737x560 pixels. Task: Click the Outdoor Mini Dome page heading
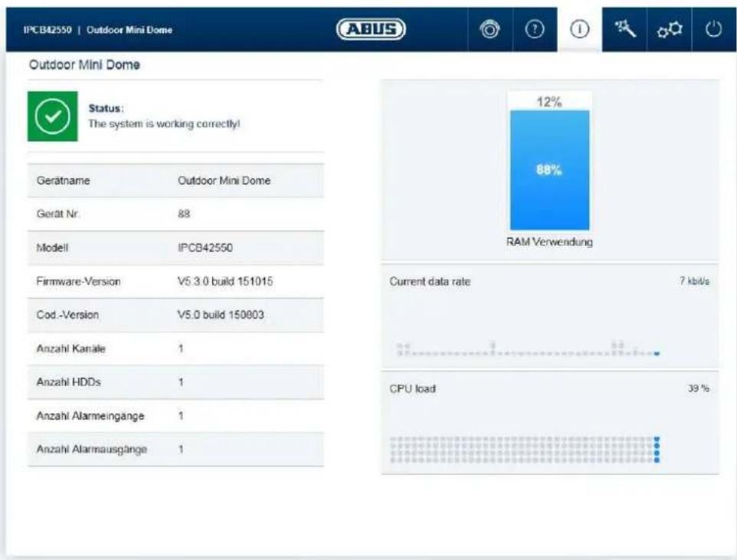[x=84, y=64]
